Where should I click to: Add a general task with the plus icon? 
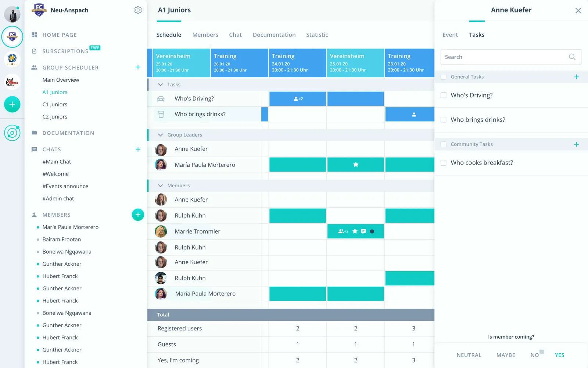[577, 77]
